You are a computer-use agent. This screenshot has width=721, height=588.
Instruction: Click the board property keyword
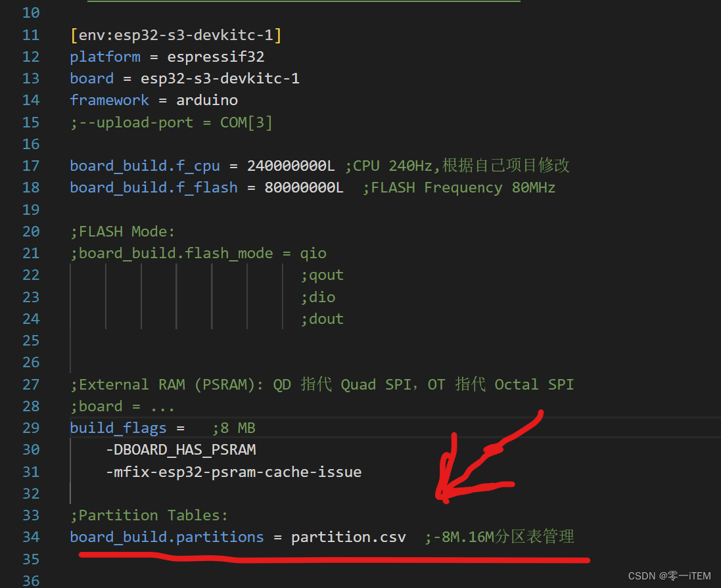click(x=91, y=78)
